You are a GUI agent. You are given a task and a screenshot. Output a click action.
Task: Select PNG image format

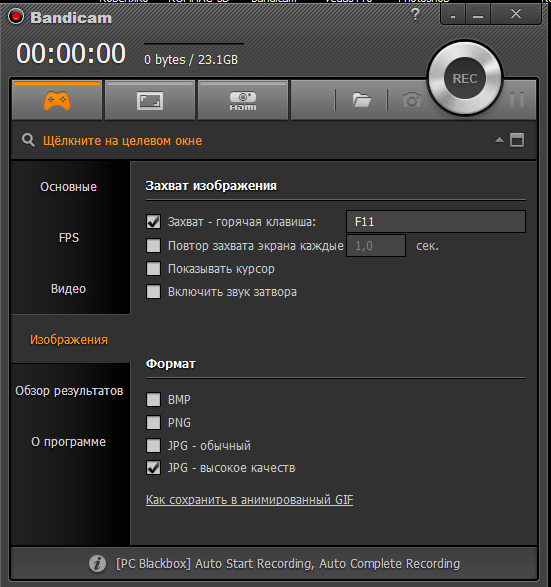[x=153, y=423]
